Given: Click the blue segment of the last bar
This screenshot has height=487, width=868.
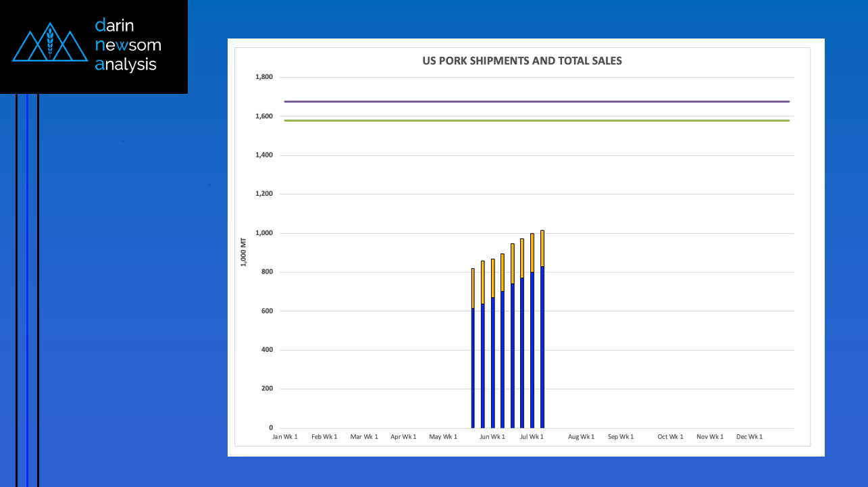Looking at the screenshot, I should tap(542, 347).
